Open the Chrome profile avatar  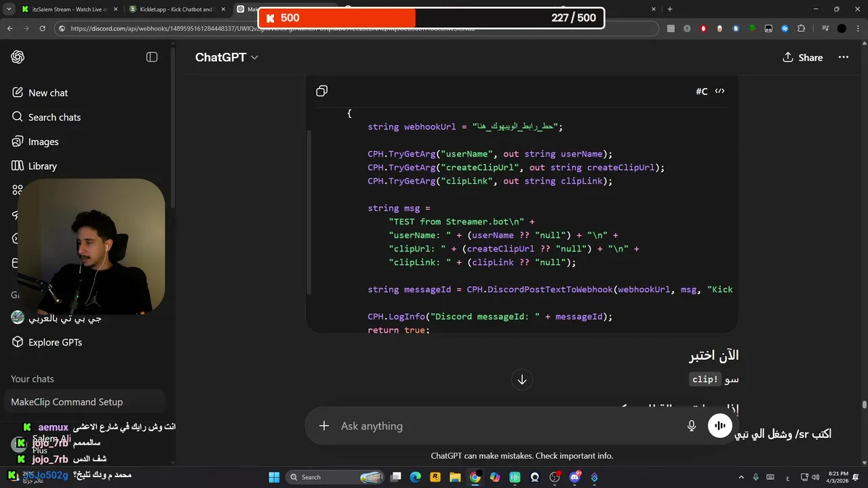click(x=842, y=28)
